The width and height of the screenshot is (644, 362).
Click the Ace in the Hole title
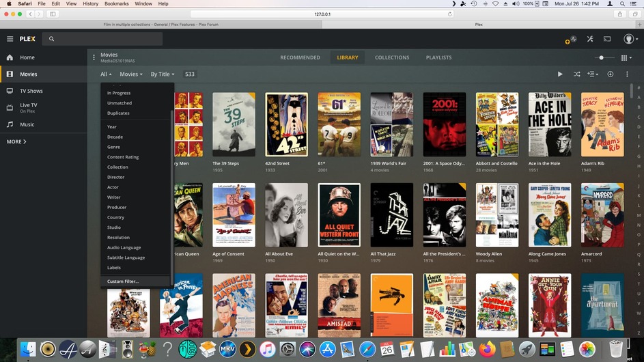(544, 163)
